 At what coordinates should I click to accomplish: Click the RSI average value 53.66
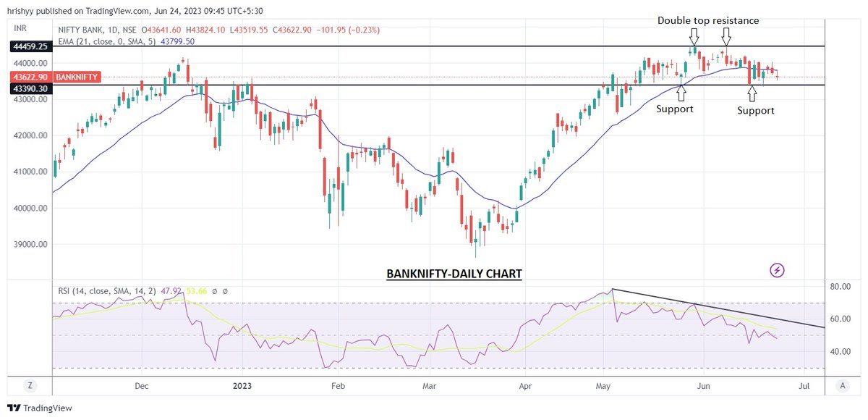198,291
